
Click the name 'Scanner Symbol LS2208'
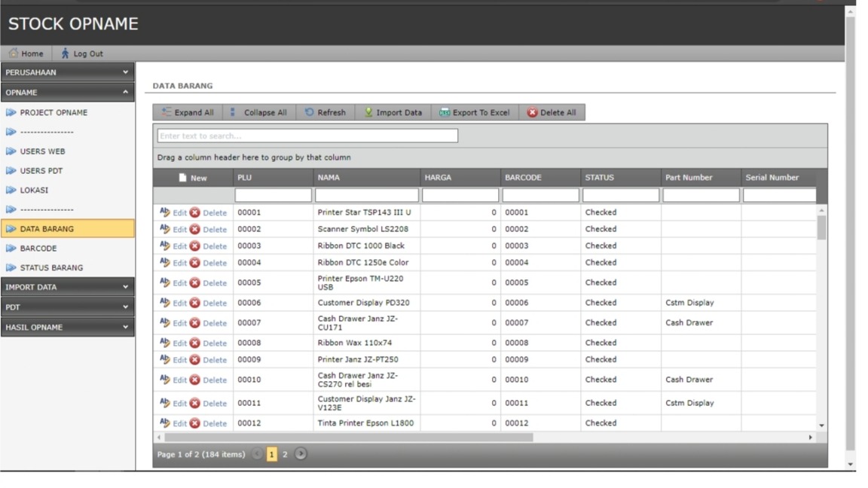click(x=362, y=229)
